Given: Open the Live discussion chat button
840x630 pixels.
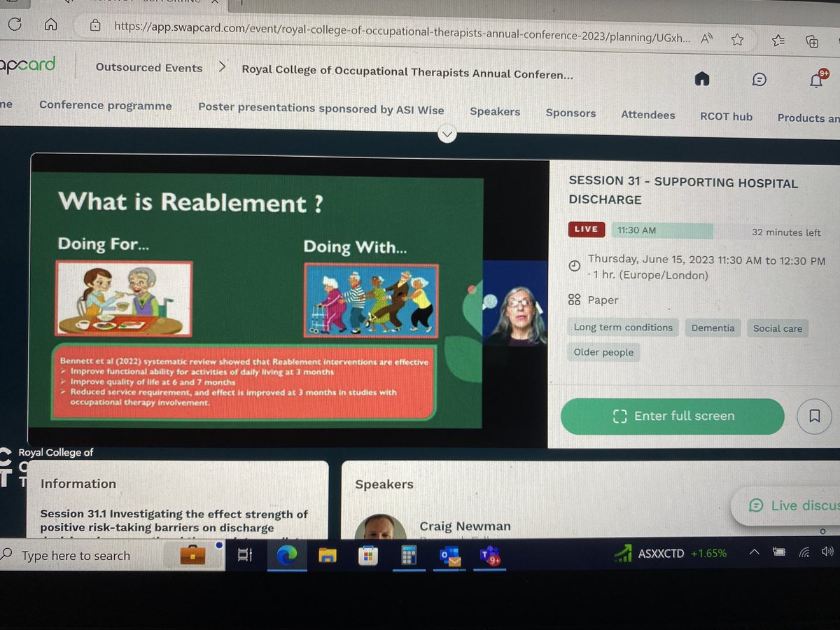Looking at the screenshot, I should 787,505.
